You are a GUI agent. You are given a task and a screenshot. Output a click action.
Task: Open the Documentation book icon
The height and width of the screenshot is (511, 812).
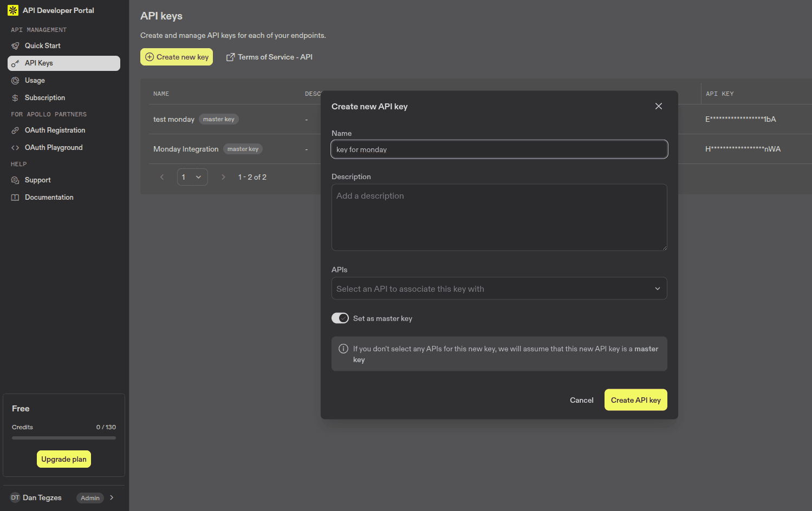[x=16, y=197]
